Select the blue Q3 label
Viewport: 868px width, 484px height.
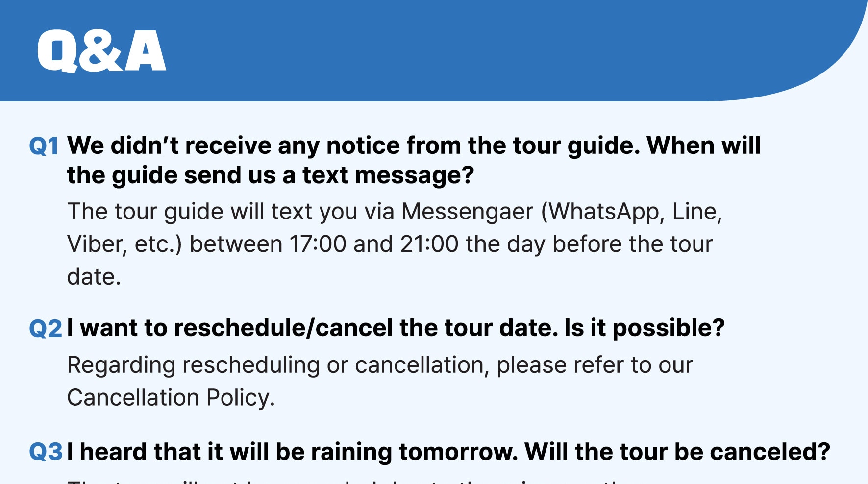coord(46,452)
